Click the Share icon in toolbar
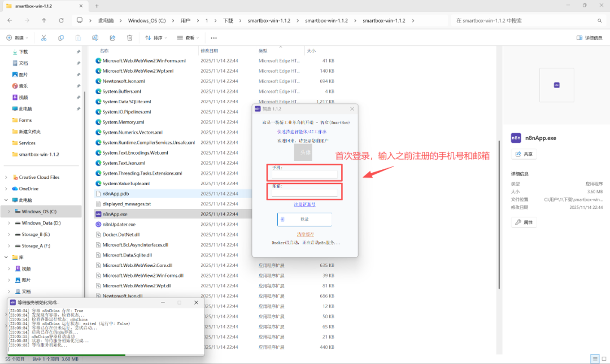The width and height of the screenshot is (610, 364). tap(112, 38)
